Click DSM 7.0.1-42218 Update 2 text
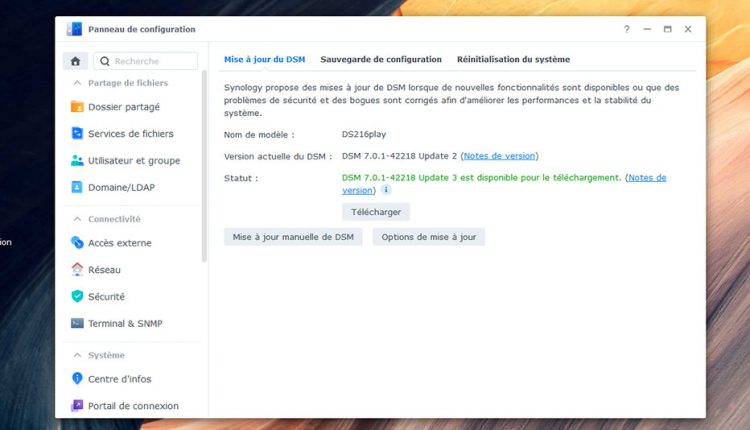Viewport: 750px width, 430px height. coord(399,156)
